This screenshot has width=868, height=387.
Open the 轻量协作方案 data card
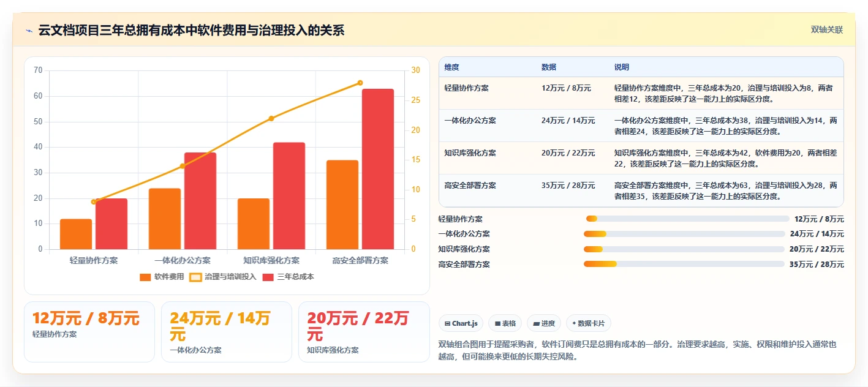click(89, 331)
